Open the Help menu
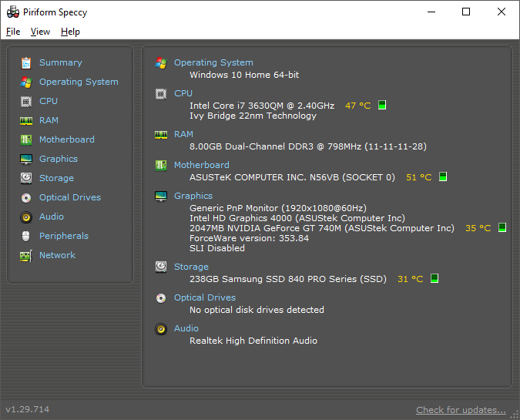 tap(70, 32)
